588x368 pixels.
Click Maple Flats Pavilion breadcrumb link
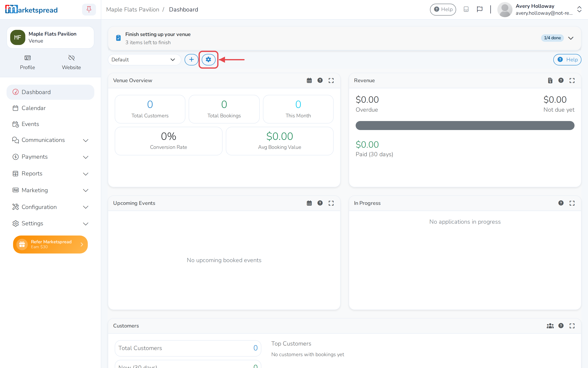pyautogui.click(x=133, y=9)
